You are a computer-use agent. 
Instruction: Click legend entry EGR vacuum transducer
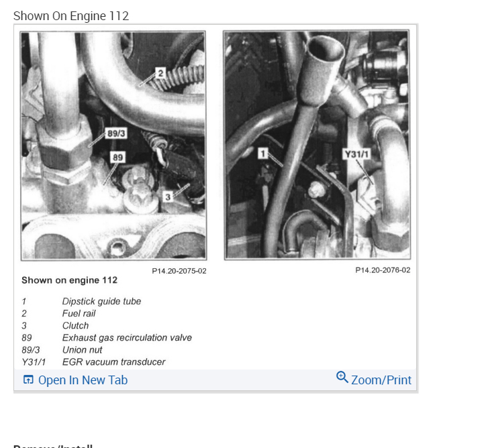(113, 362)
